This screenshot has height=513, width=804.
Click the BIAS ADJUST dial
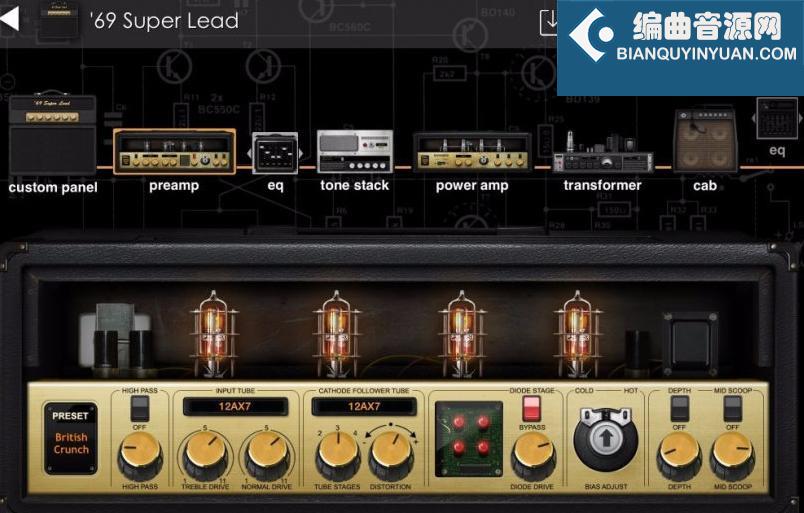pos(606,439)
